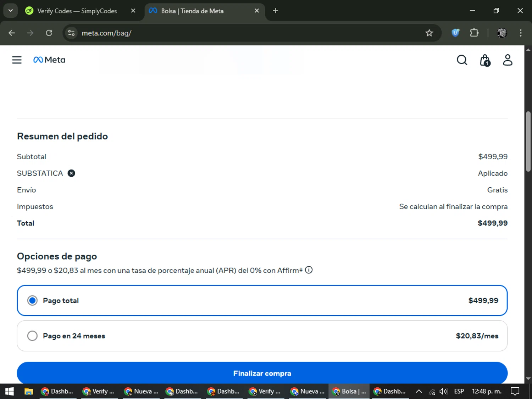The width and height of the screenshot is (532, 399).
Task: Switch to Bolsa Tienda de Meta tab
Action: [x=205, y=11]
